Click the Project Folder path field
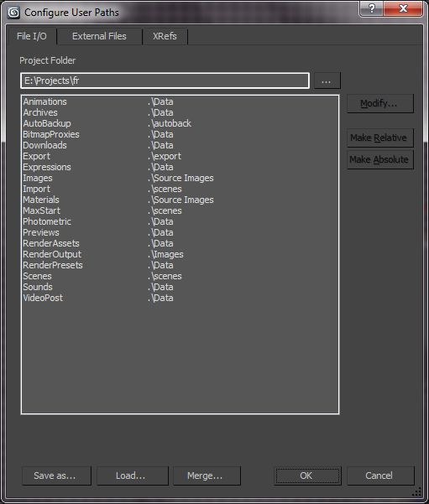The width and height of the screenshot is (429, 504). 165,81
